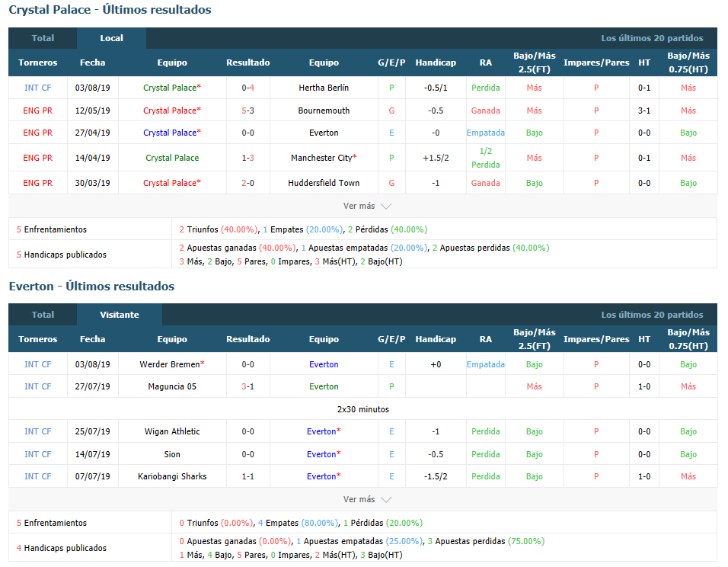Click Empatada in Werder Bremen row
728x567 pixels.
(486, 364)
